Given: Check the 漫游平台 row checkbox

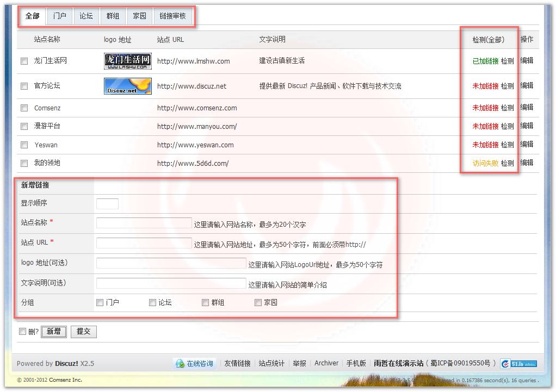Looking at the screenshot, I should pos(24,126).
